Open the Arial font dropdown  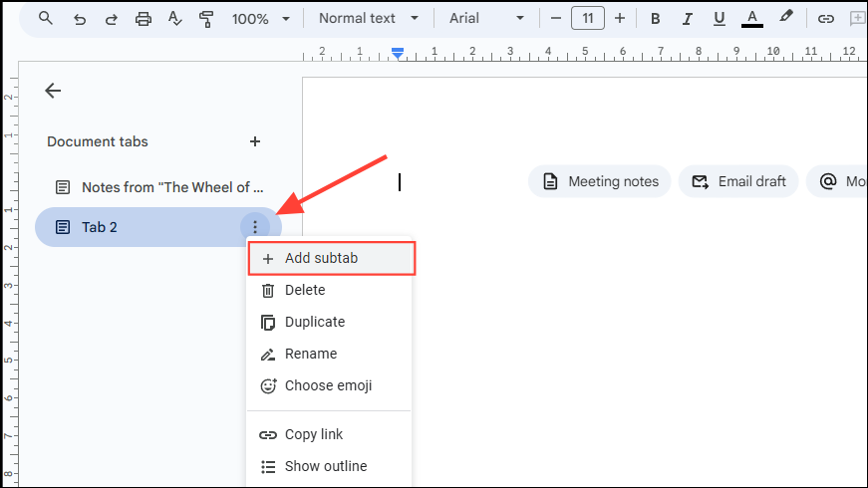484,18
